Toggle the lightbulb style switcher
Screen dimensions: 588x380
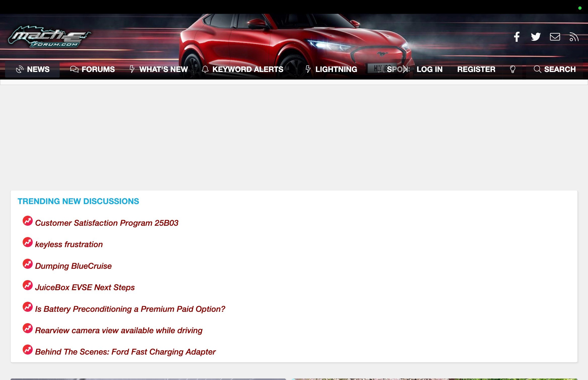[512, 69]
